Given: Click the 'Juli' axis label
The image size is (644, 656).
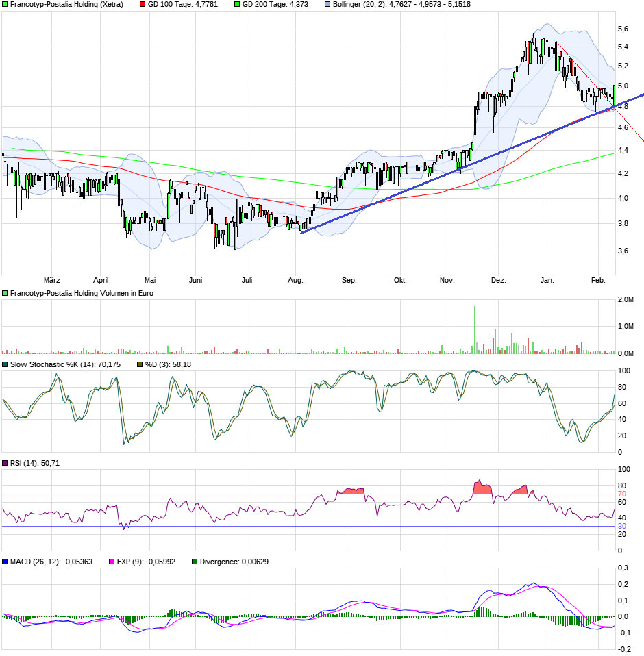Looking at the screenshot, I should click(x=247, y=280).
